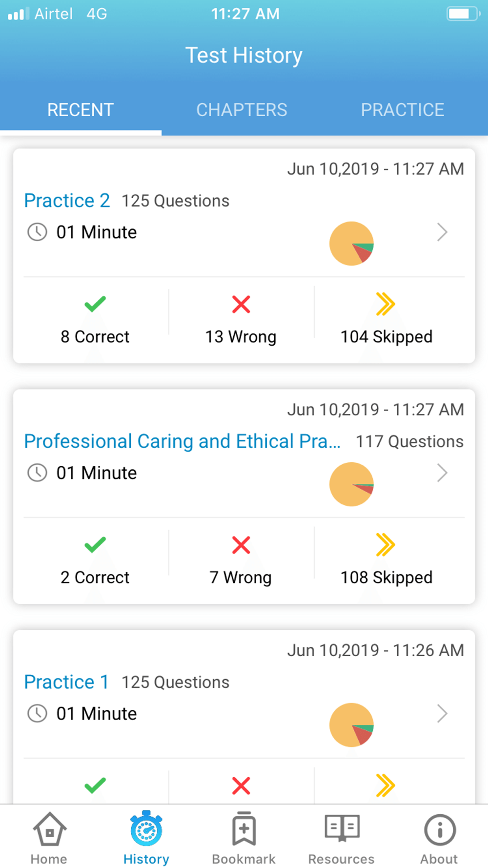Screen dimensions: 488x868
Task: Switch to the CHAPTERS tab
Action: (242, 110)
